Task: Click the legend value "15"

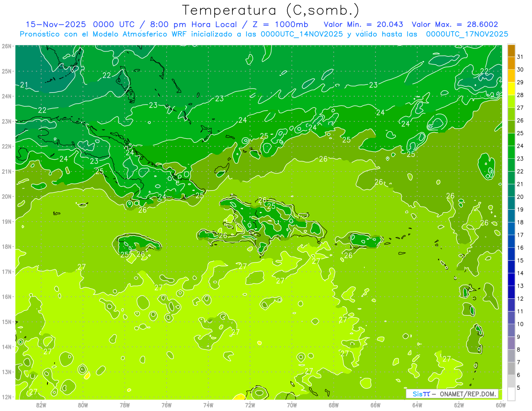Action: [x=520, y=260]
